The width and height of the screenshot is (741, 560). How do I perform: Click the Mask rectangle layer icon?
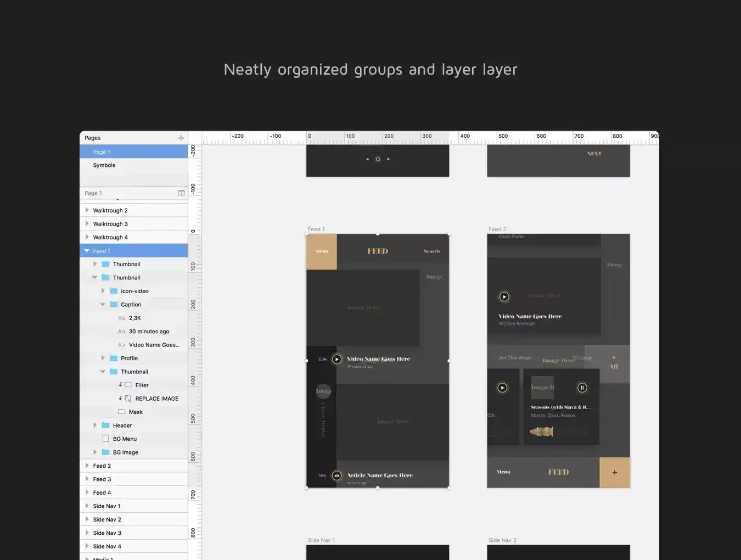click(122, 412)
